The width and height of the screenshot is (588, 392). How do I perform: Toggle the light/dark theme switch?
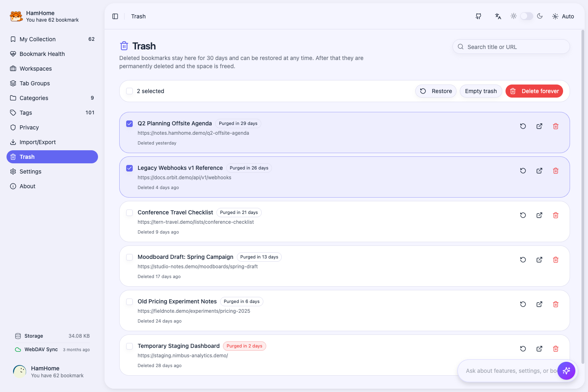click(x=527, y=16)
